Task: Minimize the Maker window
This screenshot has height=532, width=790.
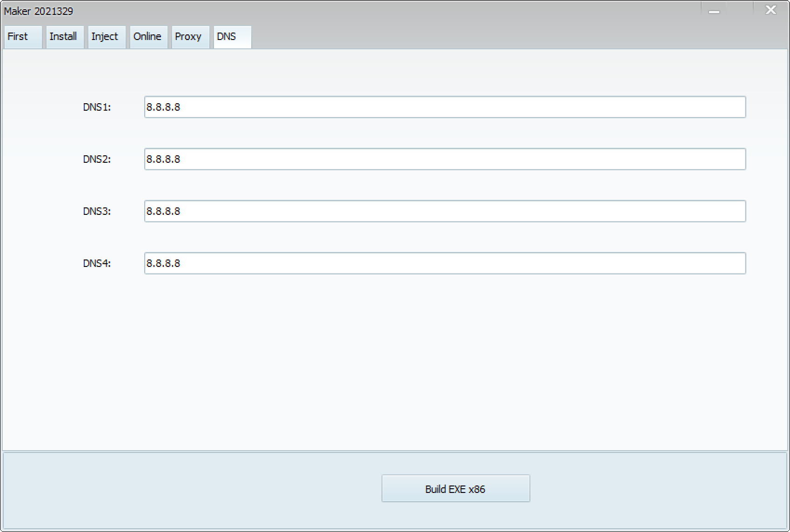Action: [x=714, y=11]
